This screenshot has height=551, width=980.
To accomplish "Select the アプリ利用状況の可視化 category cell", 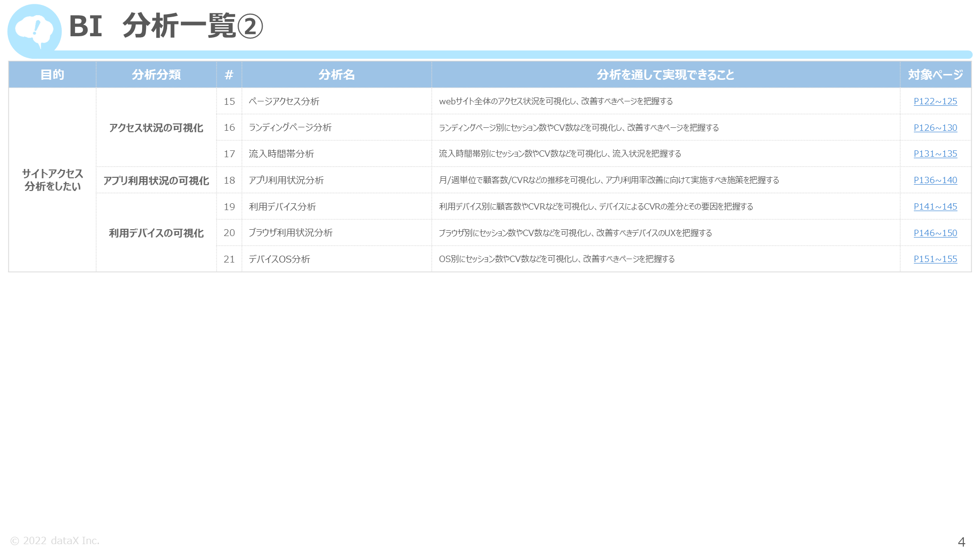I will [156, 180].
